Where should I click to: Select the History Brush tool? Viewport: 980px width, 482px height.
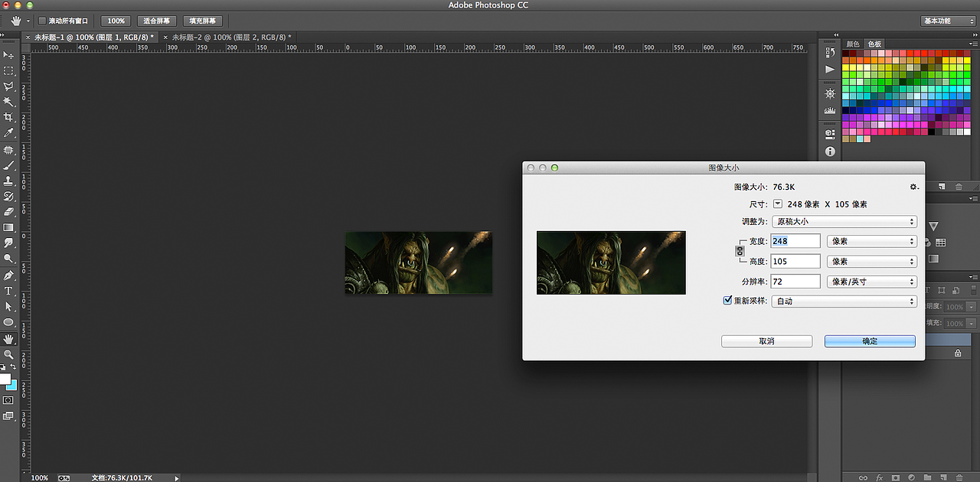click(8, 197)
